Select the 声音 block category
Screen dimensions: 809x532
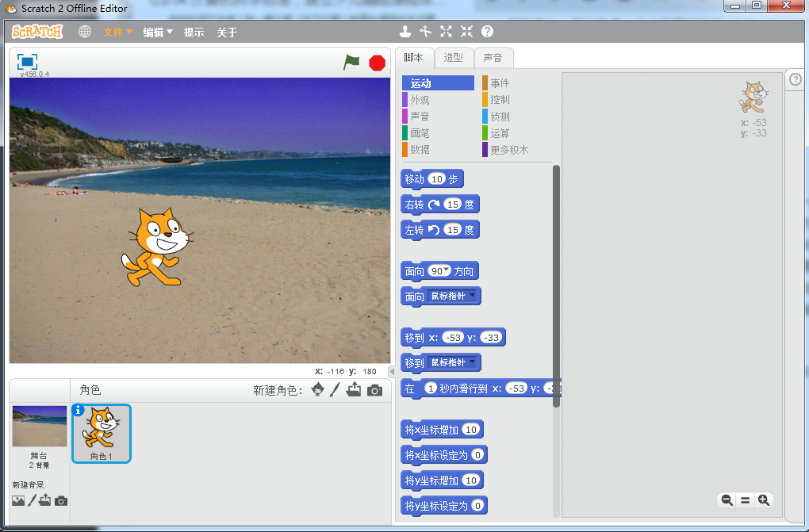pos(438,116)
